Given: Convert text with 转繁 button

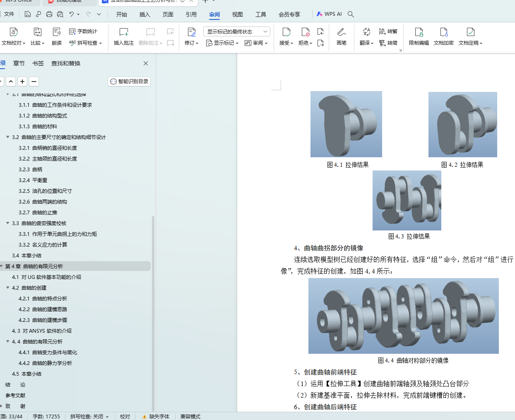Looking at the screenshot, I should click(388, 31).
